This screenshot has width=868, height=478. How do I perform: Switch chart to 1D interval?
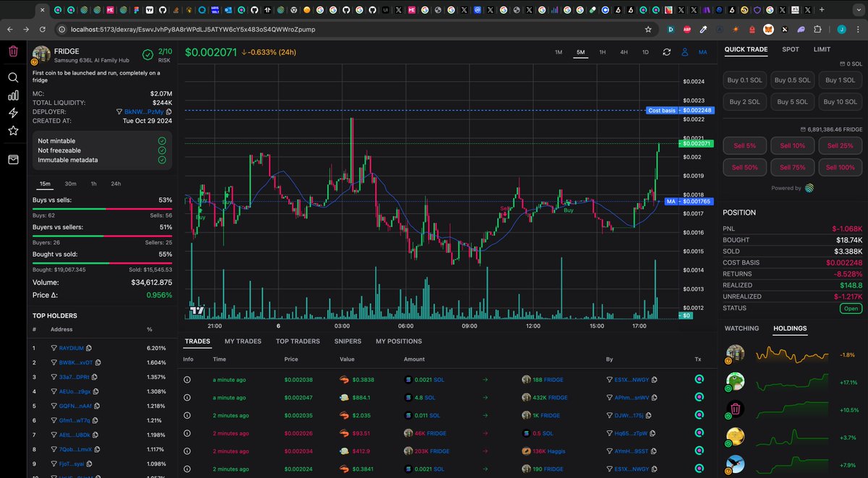(645, 52)
